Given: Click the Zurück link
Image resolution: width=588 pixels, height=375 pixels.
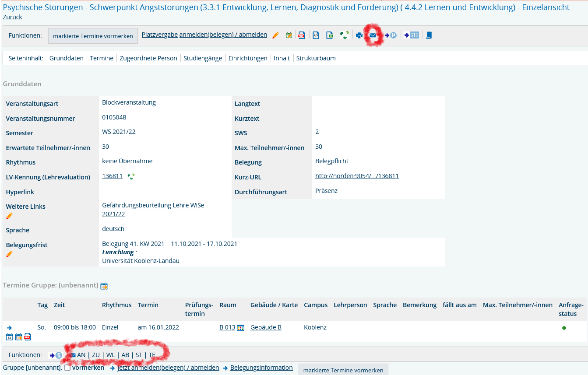Looking at the screenshot, I should (x=12, y=17).
